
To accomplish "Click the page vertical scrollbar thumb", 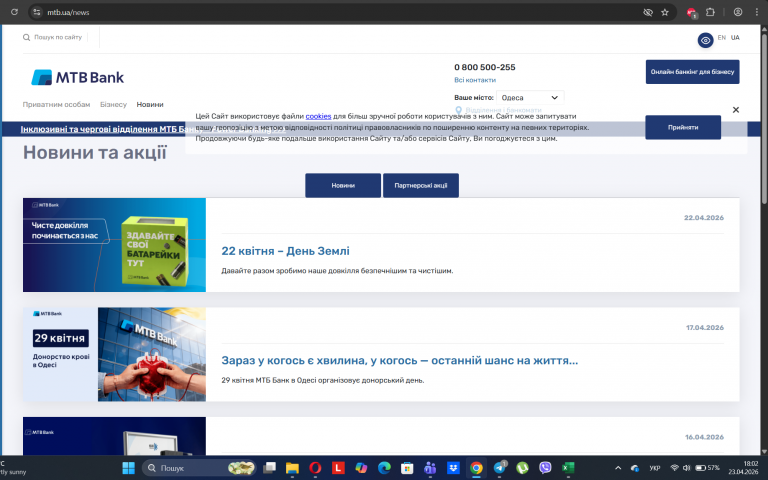I will [764, 118].
